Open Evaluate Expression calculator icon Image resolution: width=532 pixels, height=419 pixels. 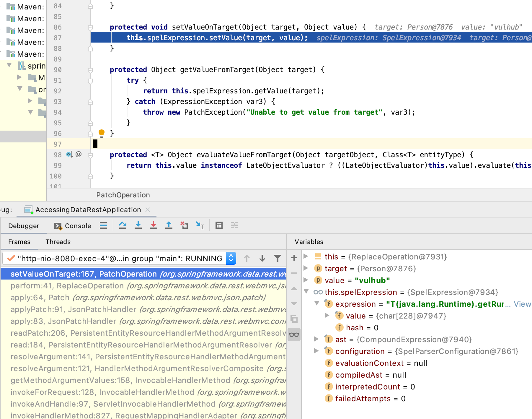click(x=219, y=225)
